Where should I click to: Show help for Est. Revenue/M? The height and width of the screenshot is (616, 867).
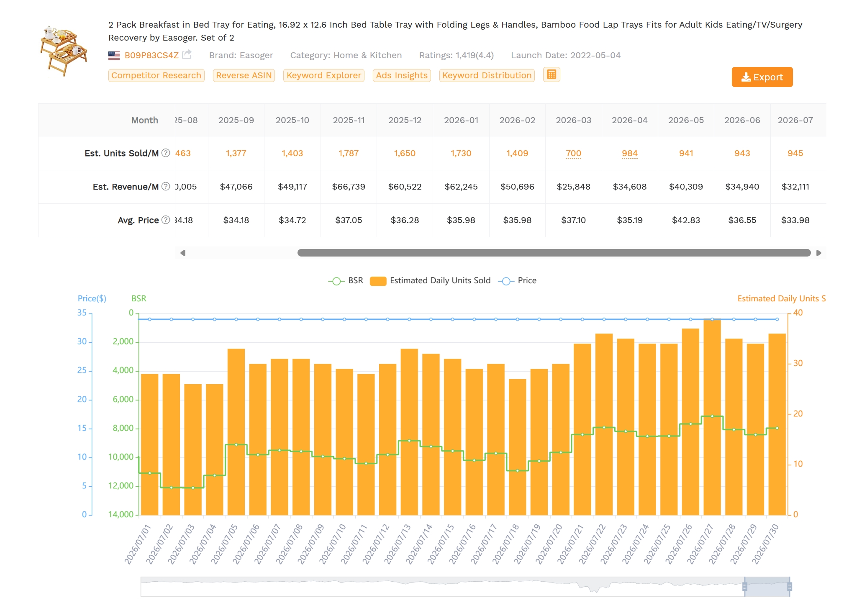166,186
